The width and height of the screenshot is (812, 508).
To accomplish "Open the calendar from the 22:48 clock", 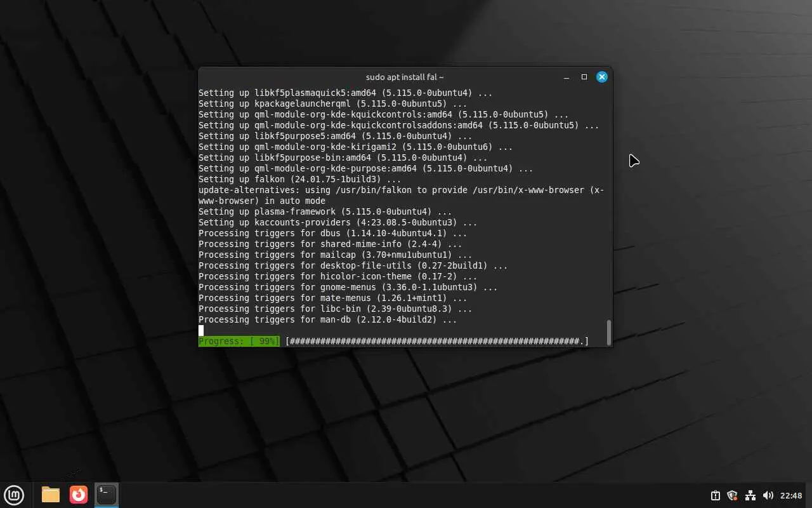I will click(791, 495).
